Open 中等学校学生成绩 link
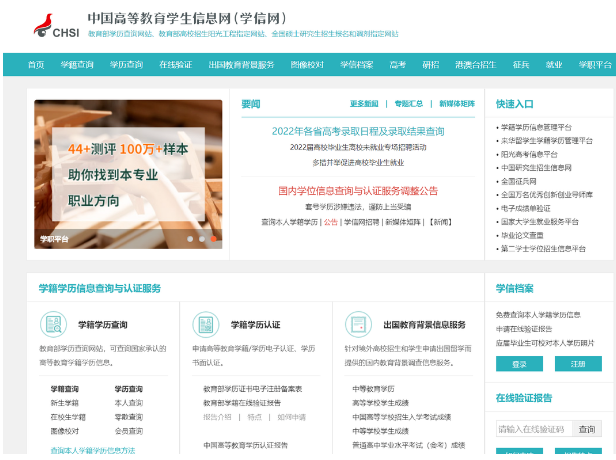Screen dimensions: 616x460 (x=380, y=431)
